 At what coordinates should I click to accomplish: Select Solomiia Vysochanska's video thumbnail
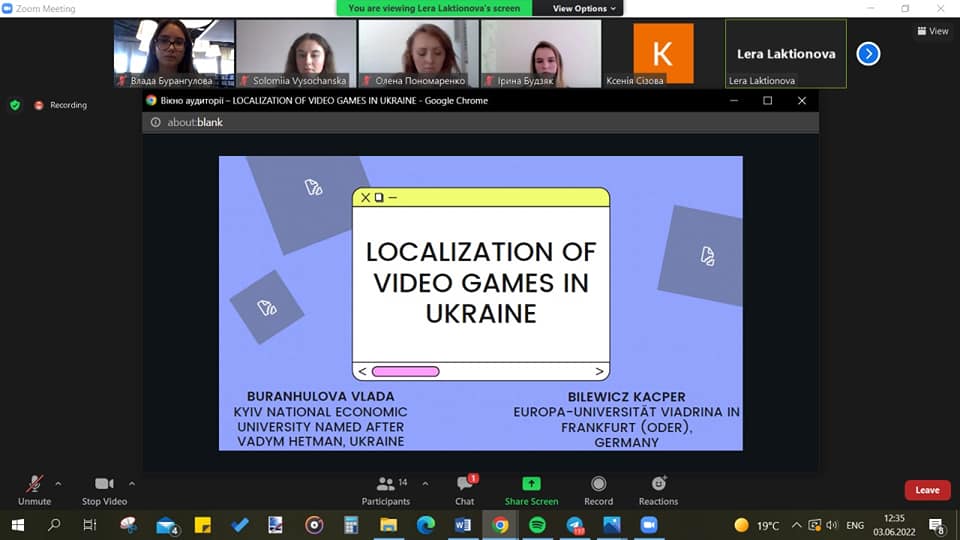coord(296,53)
